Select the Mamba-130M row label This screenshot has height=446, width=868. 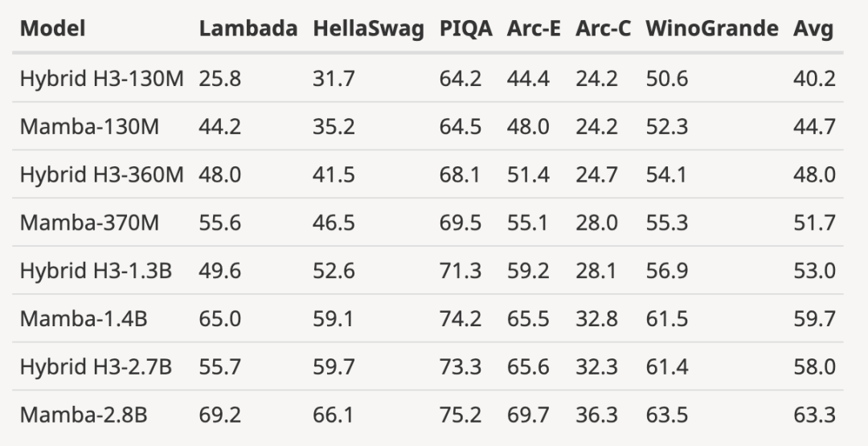coord(89,127)
